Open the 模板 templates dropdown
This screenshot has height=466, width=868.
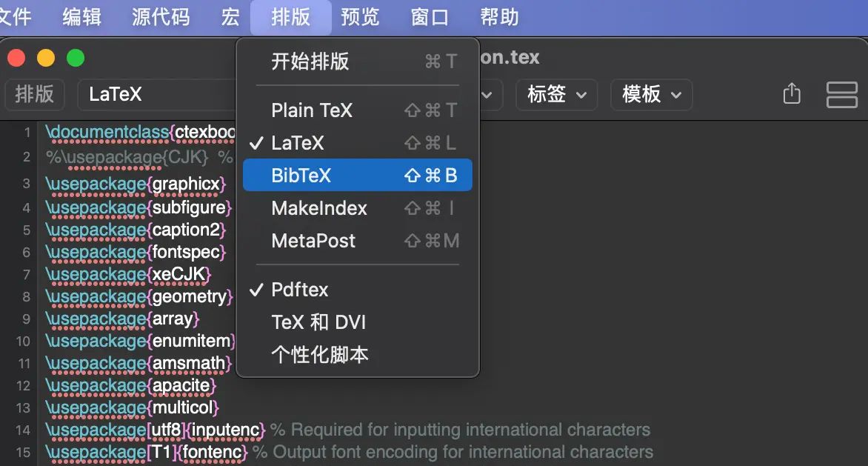tap(651, 95)
